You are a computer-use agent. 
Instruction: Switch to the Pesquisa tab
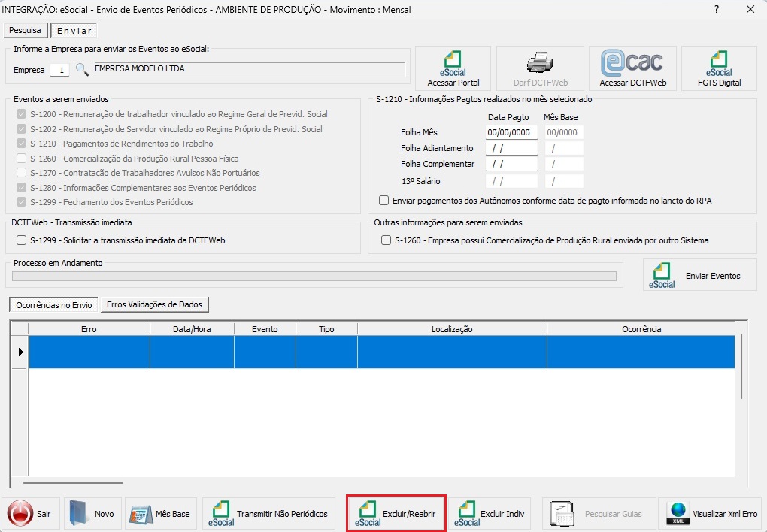click(x=25, y=31)
